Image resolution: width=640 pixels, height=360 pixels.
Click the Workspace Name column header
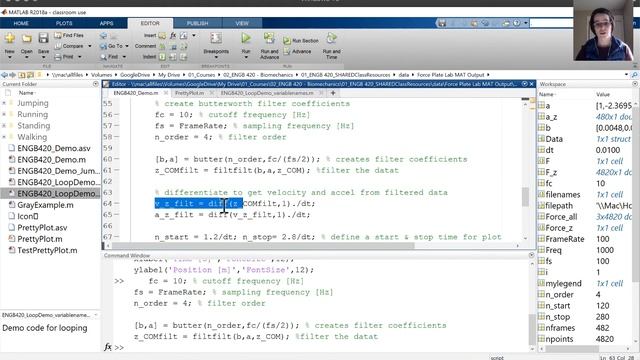coord(547,94)
